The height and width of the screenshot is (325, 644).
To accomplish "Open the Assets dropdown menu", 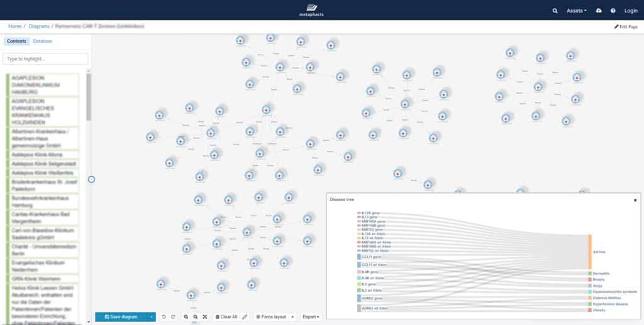I will [576, 11].
